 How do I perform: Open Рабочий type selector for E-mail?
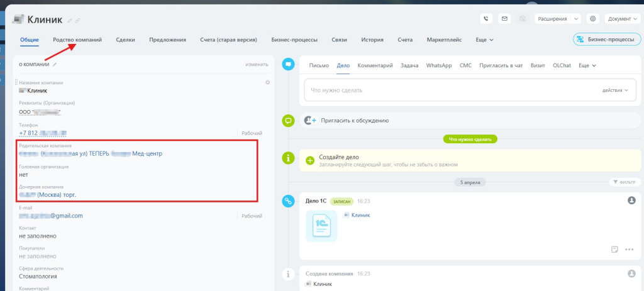(252, 216)
